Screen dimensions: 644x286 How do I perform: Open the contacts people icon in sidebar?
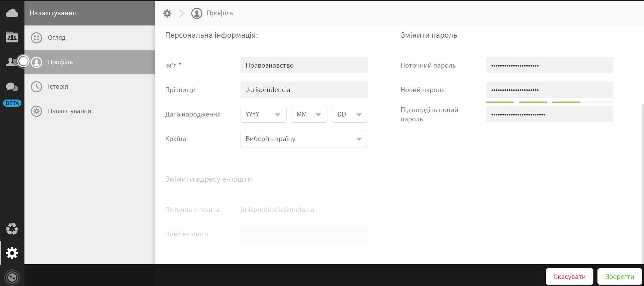click(11, 61)
